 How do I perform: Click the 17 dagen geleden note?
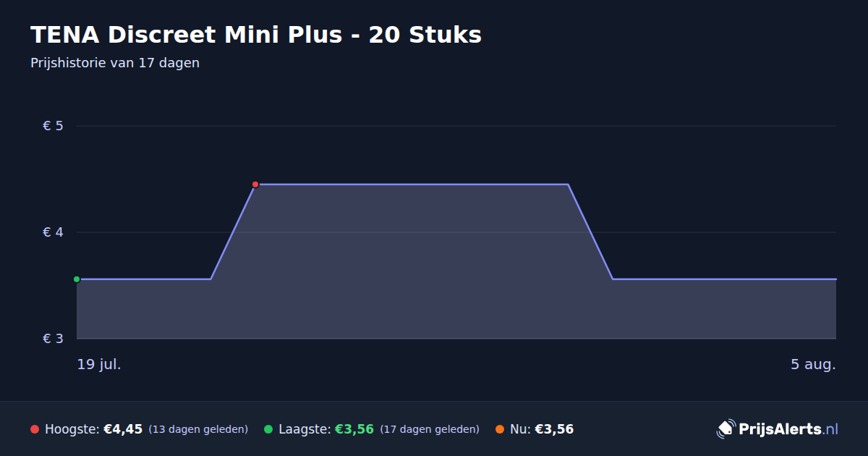430,429
